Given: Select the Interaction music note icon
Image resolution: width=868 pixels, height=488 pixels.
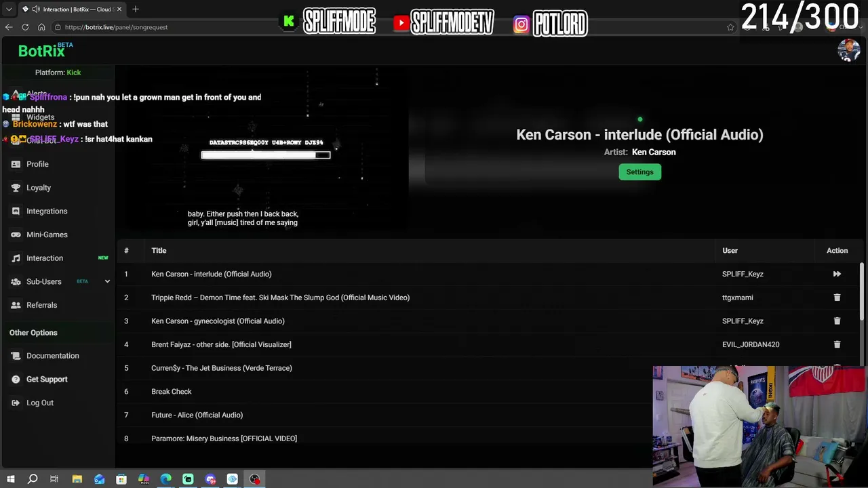Looking at the screenshot, I should pos(16,258).
